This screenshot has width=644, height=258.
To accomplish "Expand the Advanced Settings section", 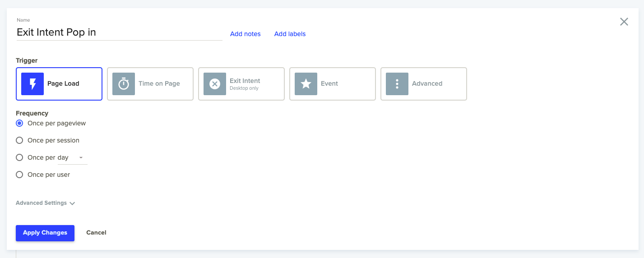I will (x=42, y=203).
